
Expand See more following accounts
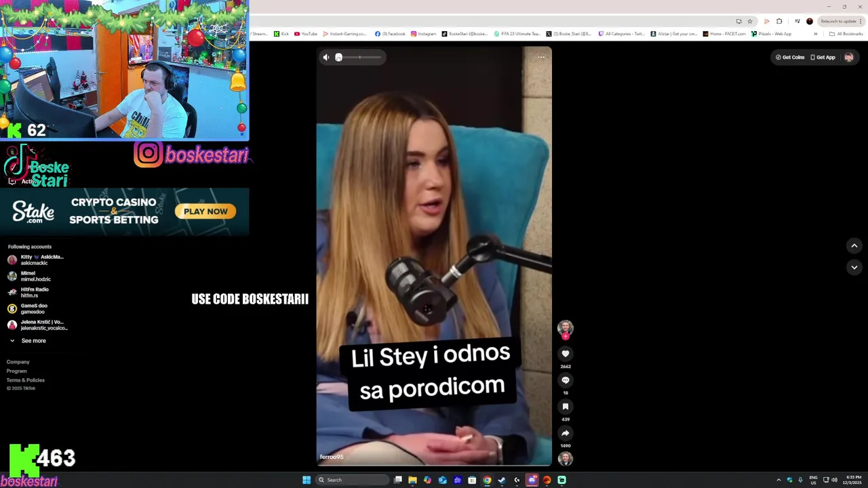tap(27, 341)
